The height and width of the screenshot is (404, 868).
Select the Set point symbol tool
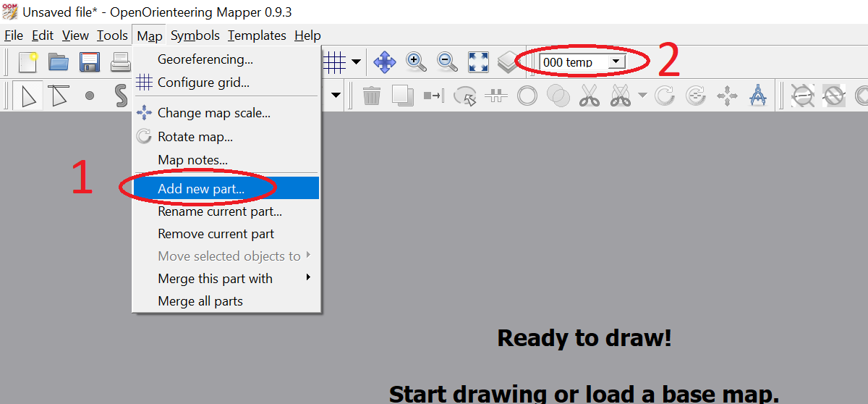[90, 96]
